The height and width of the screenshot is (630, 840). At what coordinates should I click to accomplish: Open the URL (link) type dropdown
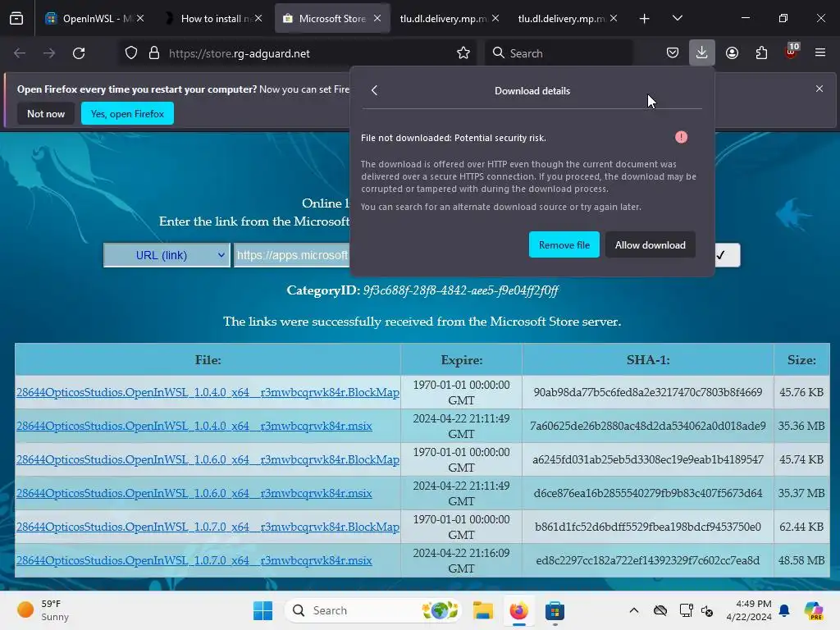coord(167,255)
